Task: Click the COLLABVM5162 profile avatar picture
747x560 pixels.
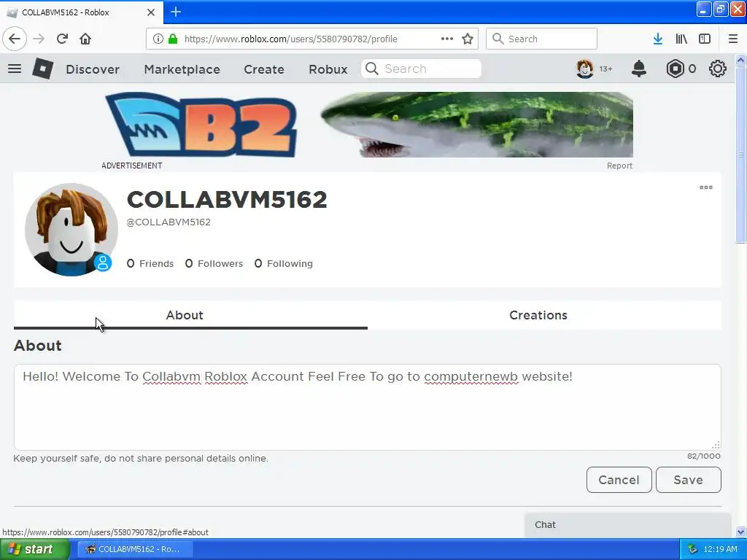Action: [71, 230]
